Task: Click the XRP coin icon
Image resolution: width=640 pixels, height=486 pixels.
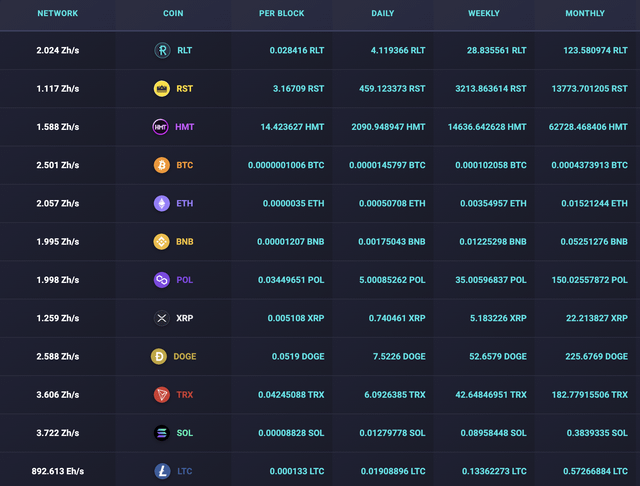Action: [x=161, y=318]
